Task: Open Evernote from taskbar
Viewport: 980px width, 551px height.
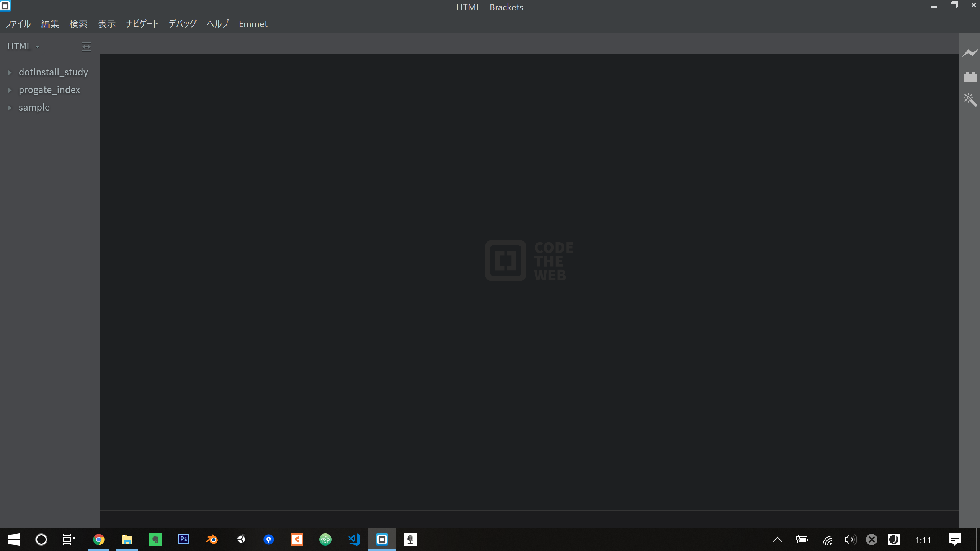Action: [155, 540]
